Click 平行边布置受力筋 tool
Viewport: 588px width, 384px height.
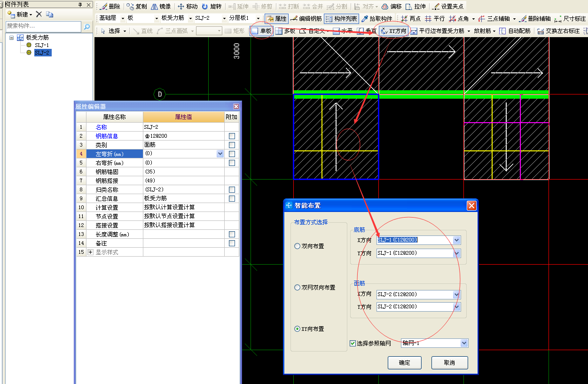click(437, 31)
